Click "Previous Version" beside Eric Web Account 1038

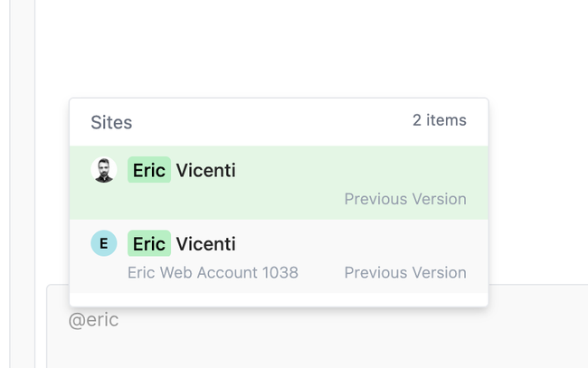pos(405,272)
